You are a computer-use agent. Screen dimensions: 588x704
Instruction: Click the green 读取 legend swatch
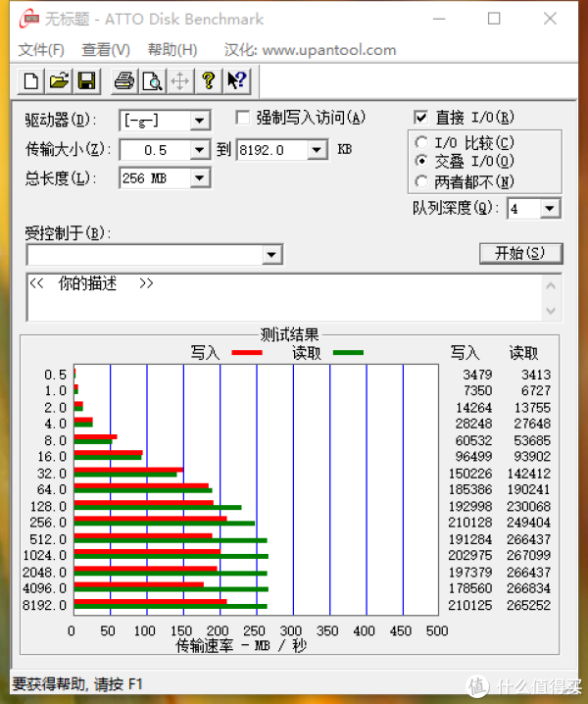pyautogui.click(x=348, y=352)
